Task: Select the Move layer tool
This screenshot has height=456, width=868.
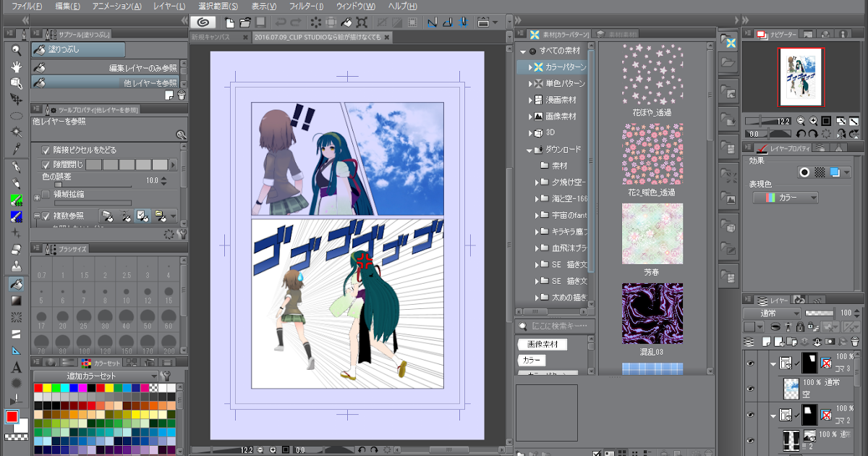Action: coord(16,99)
